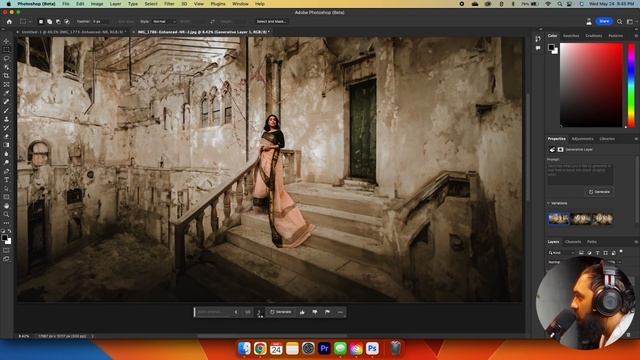640x360 pixels.
Task: Open Google Chrome from the dock
Action: tap(260, 348)
